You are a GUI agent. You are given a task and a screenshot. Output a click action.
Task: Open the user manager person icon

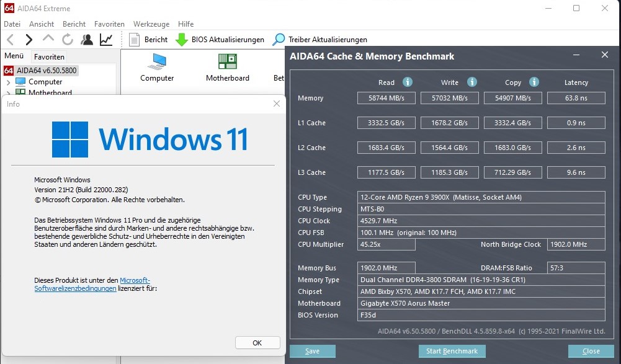(87, 40)
